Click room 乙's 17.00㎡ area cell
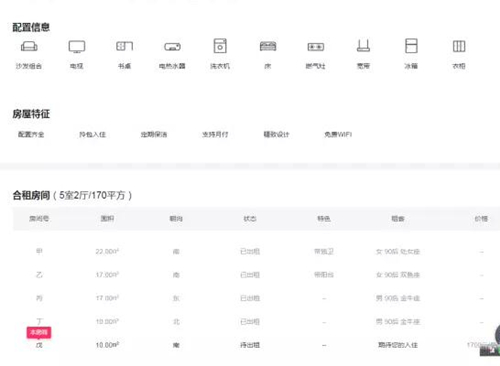 (x=107, y=275)
